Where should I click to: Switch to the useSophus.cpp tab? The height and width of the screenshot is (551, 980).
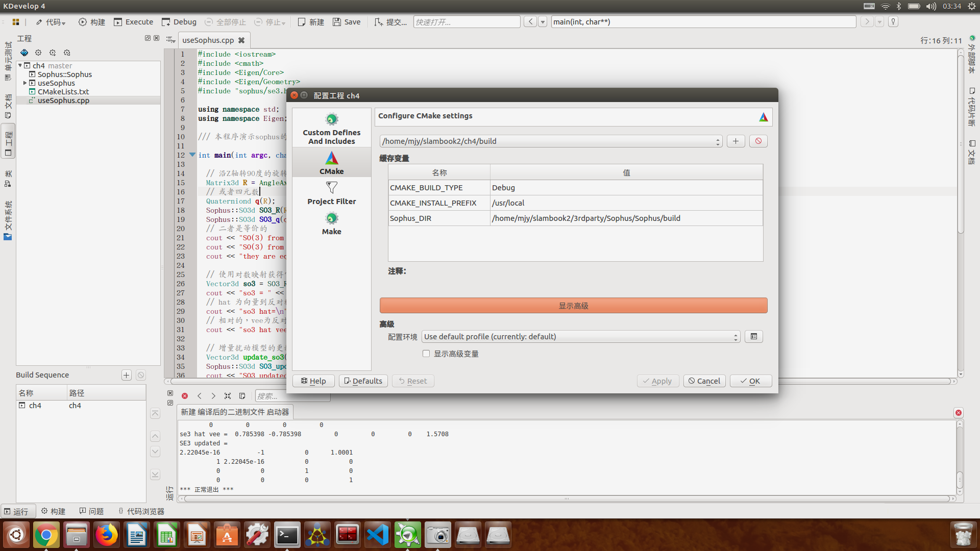[208, 40]
